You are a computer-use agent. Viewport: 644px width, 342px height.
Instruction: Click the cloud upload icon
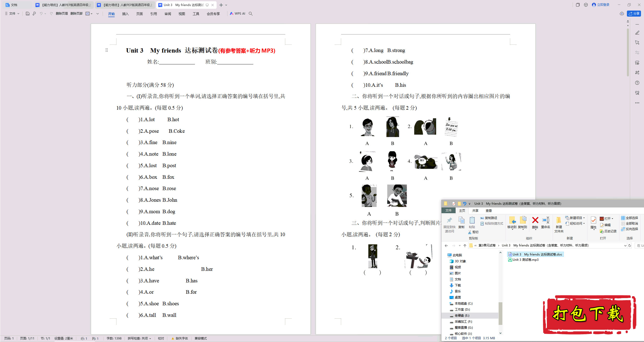[x=622, y=14]
